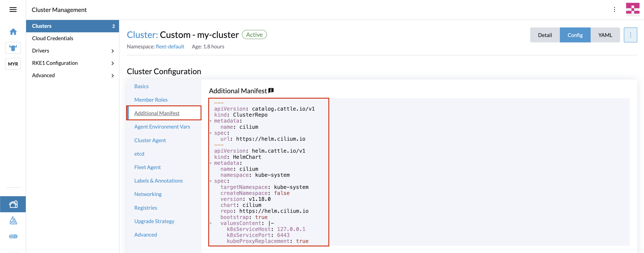Viewport: 644px width, 253px height.
Task: Select the Cluster Management barn icon
Action: 13,204
